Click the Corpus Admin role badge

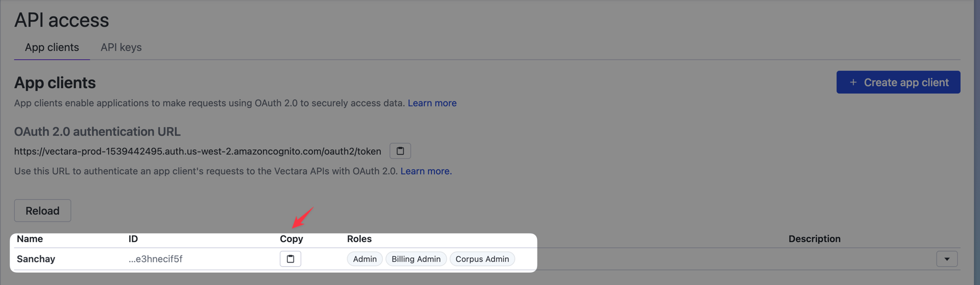(482, 259)
